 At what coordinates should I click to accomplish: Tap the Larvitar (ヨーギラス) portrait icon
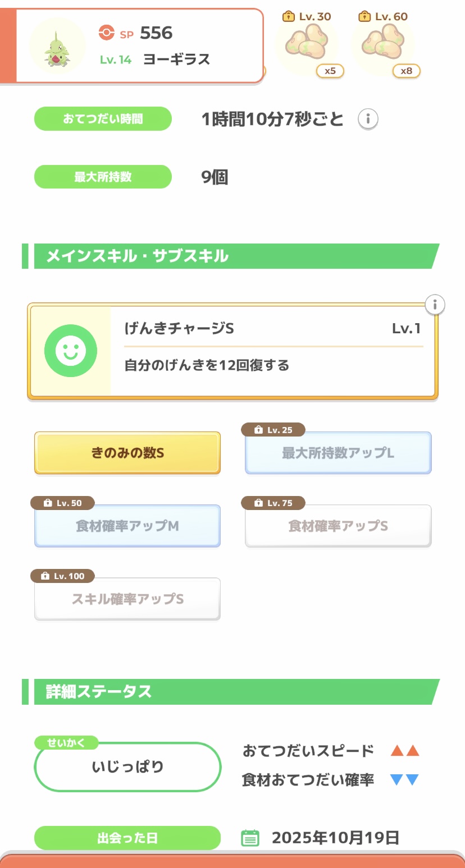click(57, 46)
